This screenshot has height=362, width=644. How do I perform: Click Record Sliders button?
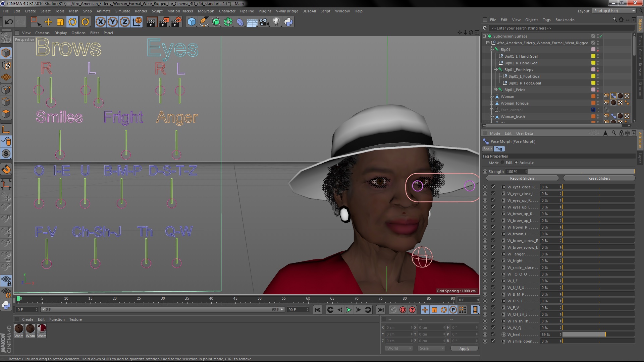[522, 178]
